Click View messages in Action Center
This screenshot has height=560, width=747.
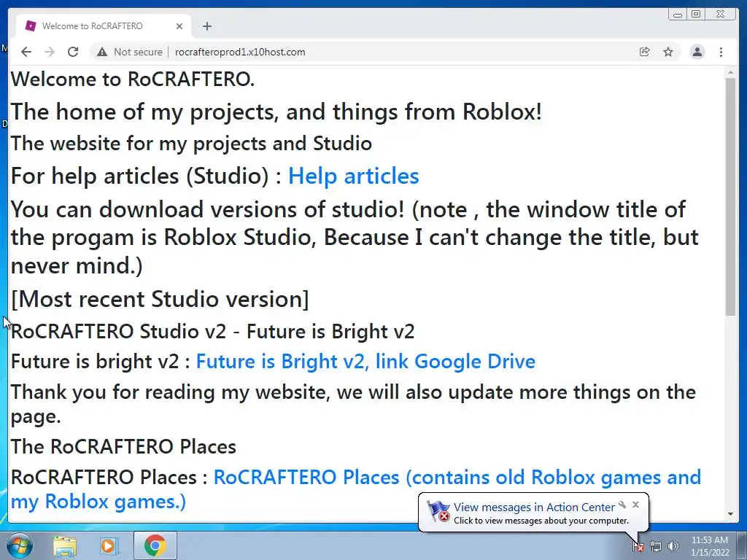(533, 507)
